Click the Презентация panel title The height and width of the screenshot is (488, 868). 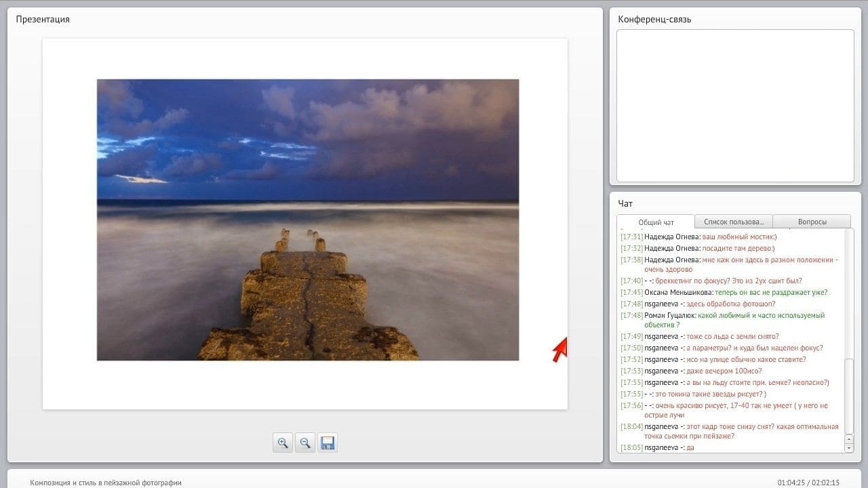[43, 19]
